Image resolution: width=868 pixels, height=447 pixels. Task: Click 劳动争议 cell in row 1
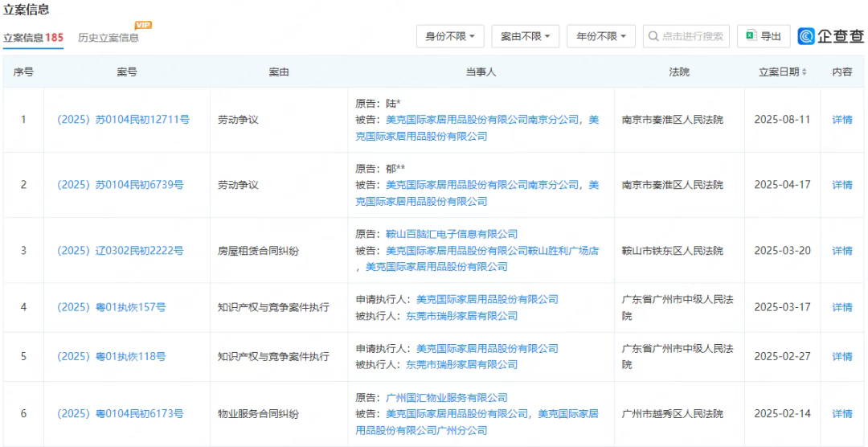click(238, 120)
